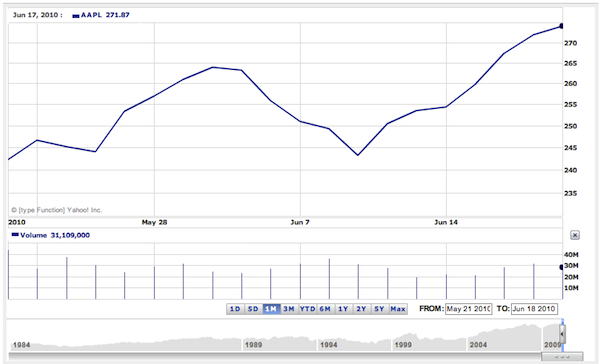This screenshot has height=364, width=600.
Task: Click the 1999 label in overview timeline
Action: [x=403, y=345]
